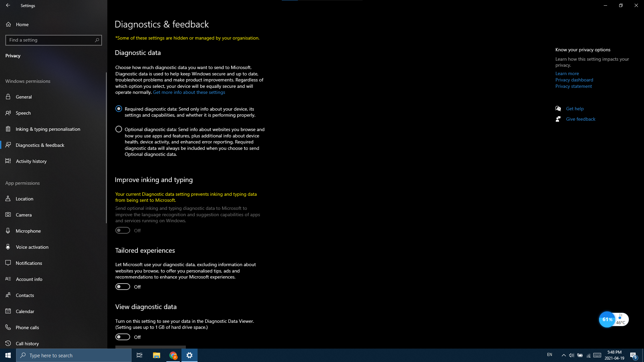Click the Find a setting search box
Viewport: 644px width, 362px height.
pos(50,40)
